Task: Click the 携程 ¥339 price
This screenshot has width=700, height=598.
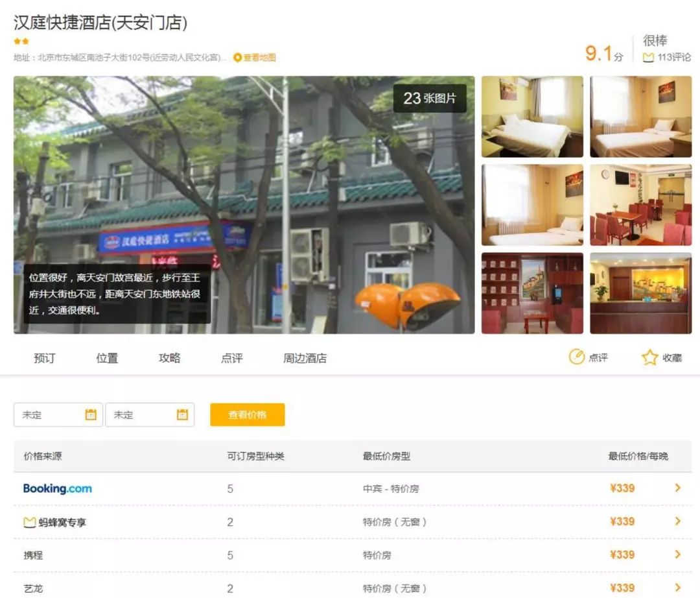Action: (x=622, y=555)
